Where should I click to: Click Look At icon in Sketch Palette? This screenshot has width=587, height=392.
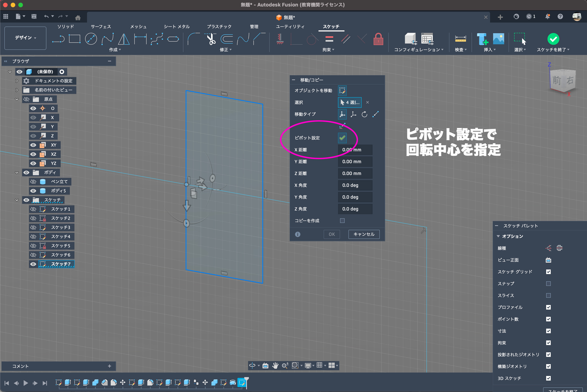(x=548, y=260)
